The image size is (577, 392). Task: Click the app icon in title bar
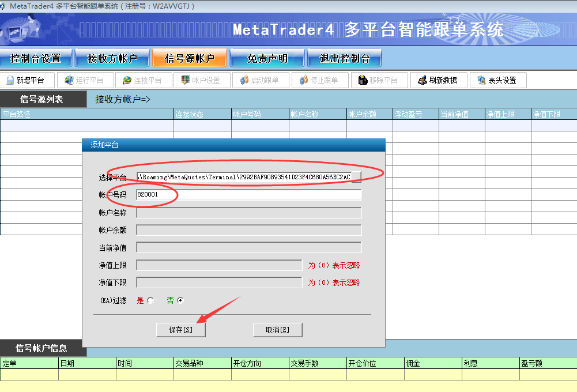point(2,6)
